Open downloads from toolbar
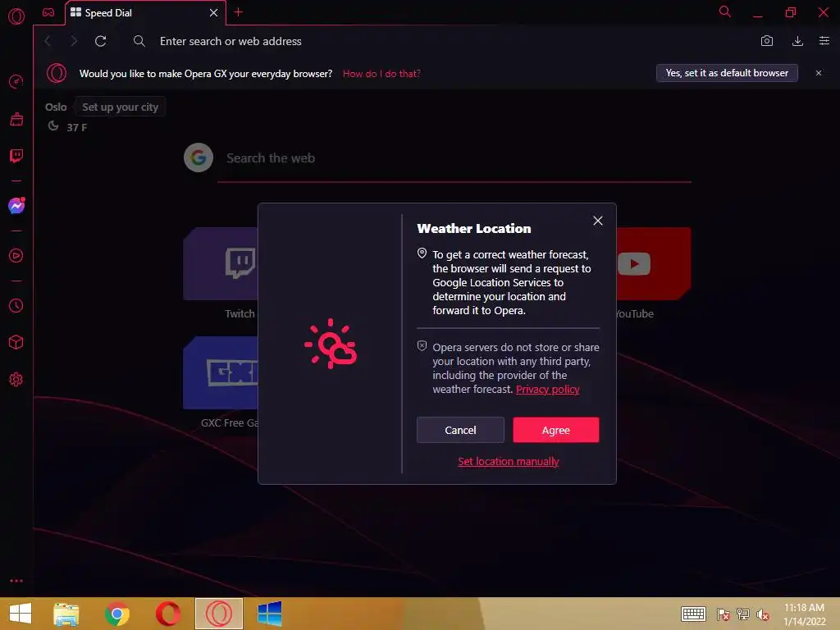The image size is (840, 630). coord(797,41)
